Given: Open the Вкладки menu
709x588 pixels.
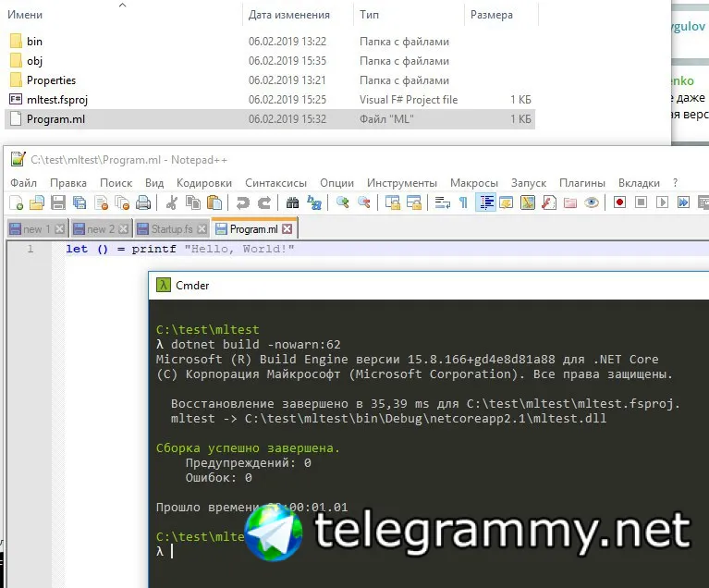Looking at the screenshot, I should coord(639,183).
